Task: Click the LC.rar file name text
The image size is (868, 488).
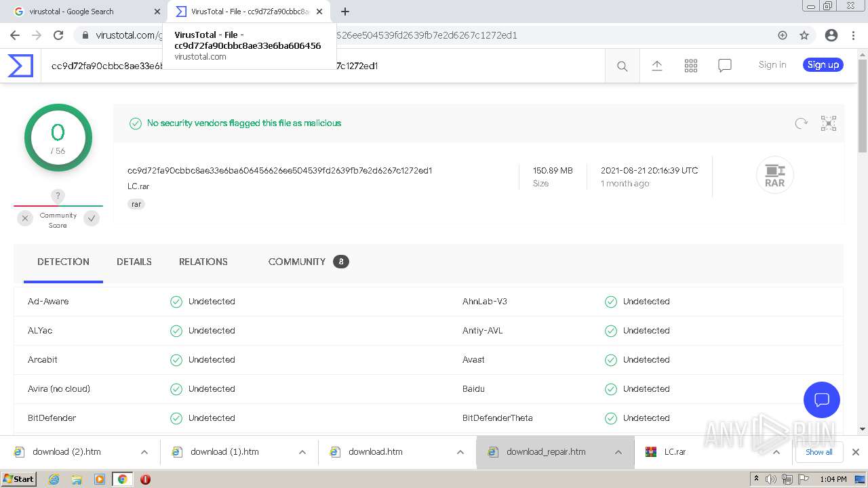Action: [x=138, y=186]
